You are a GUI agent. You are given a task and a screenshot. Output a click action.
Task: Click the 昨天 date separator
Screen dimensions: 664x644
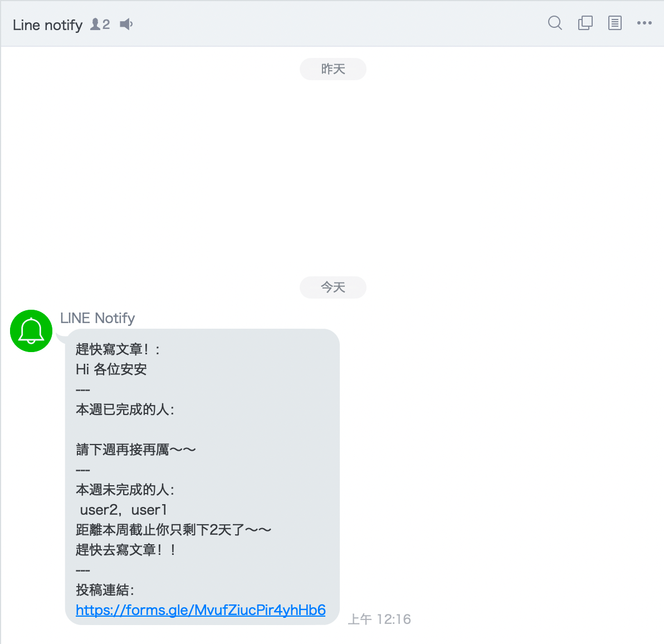[333, 69]
